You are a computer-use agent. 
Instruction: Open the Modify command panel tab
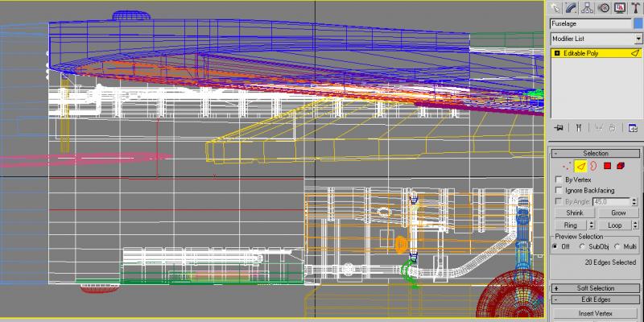click(572, 7)
